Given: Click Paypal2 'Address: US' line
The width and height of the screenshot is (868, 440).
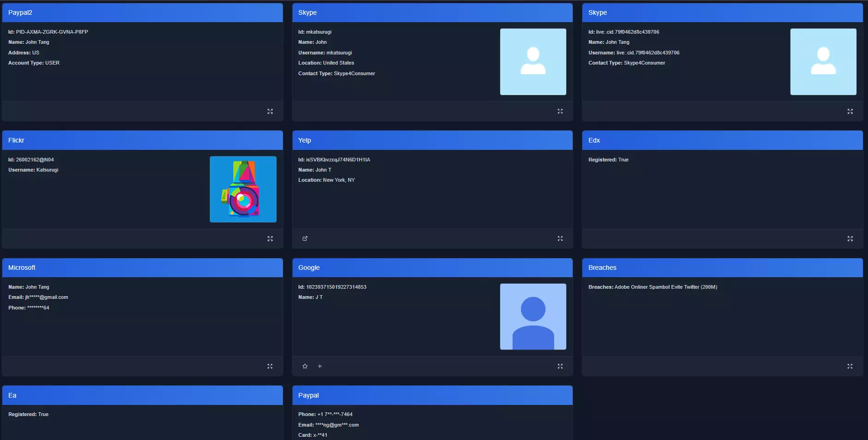Looking at the screenshot, I should (x=24, y=53).
